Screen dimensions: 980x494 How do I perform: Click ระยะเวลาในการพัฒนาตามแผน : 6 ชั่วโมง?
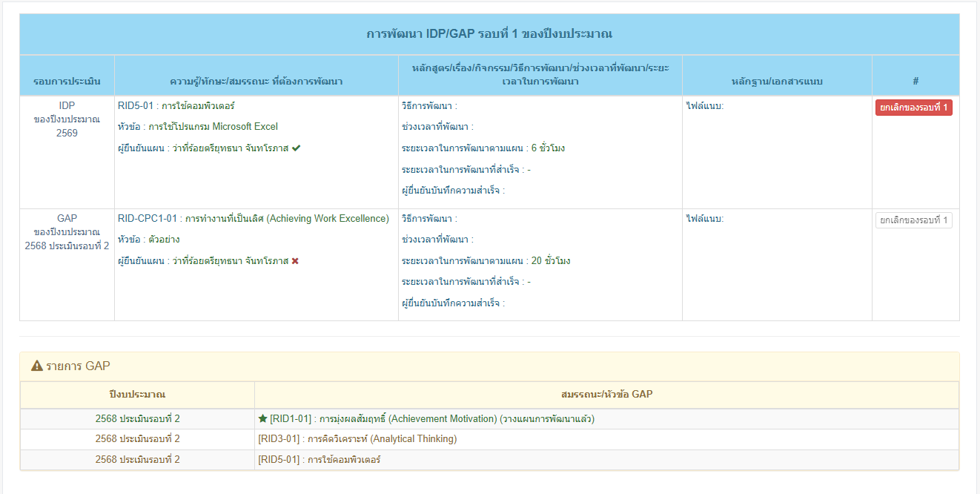click(483, 148)
